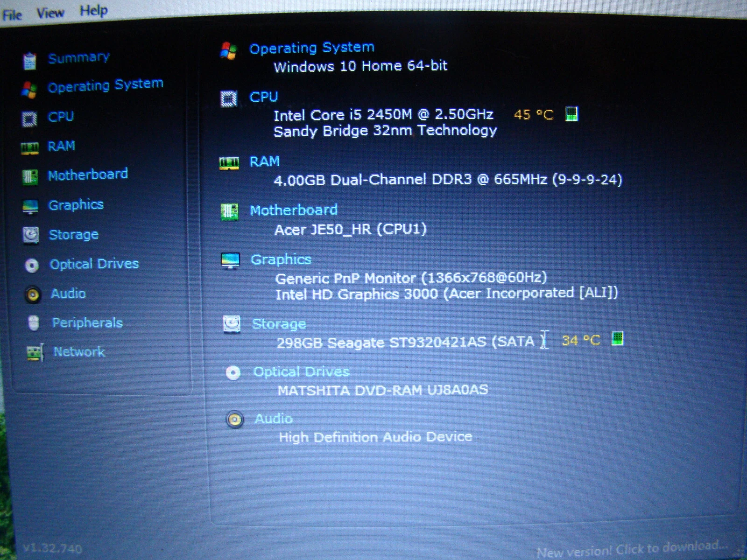Screen dimensions: 747x560
Task: Click the Graphics monitor icon in sidebar
Action: click(x=30, y=206)
